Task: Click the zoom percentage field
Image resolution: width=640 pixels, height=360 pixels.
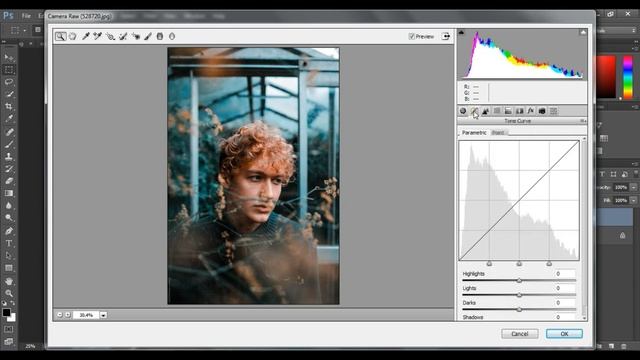Action: click(x=86, y=315)
